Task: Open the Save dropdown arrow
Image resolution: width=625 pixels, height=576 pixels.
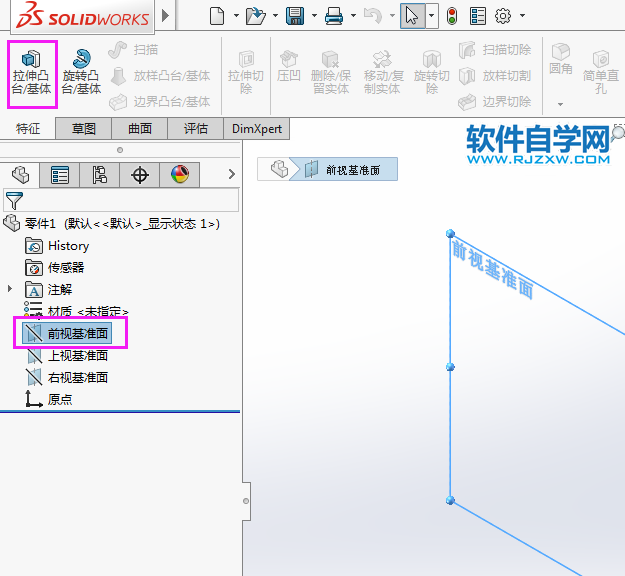Action: [314, 16]
